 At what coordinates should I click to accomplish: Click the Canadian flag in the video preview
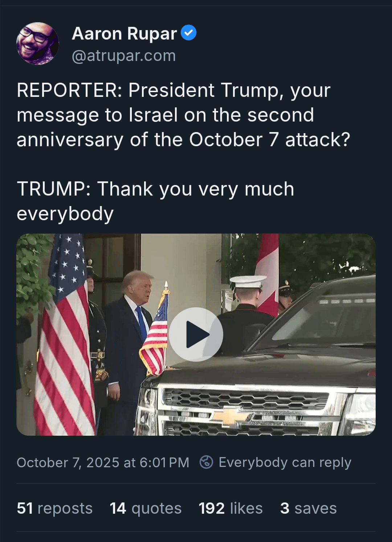coord(268,268)
